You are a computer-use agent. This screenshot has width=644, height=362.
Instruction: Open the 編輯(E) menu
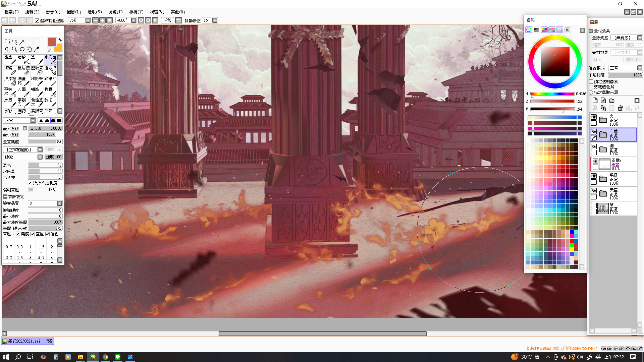coord(32,12)
